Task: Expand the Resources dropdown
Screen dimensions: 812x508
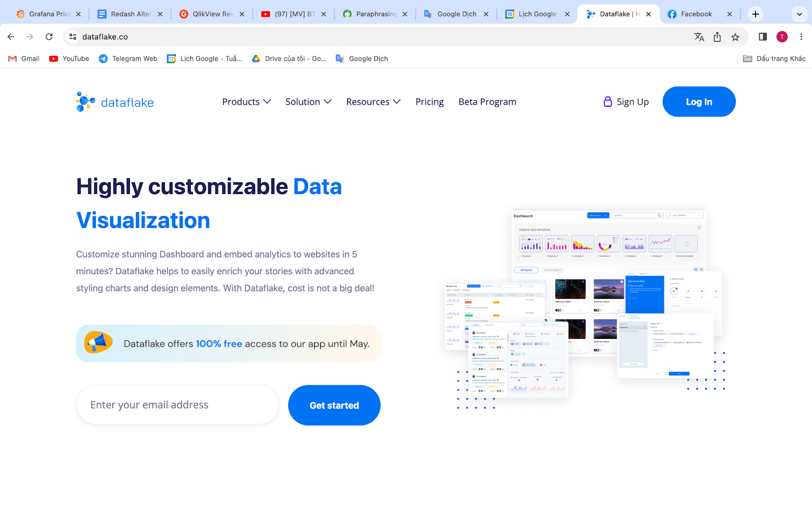Action: click(373, 102)
